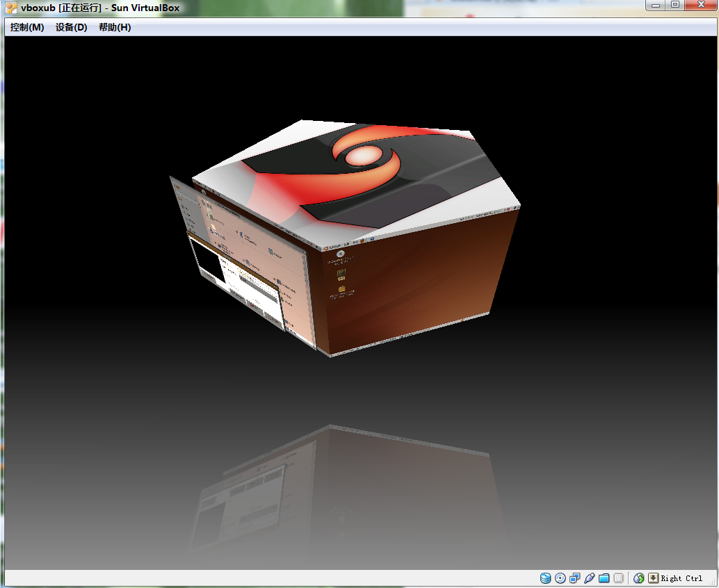Click the CD/DVD drive status icon

tap(560, 578)
